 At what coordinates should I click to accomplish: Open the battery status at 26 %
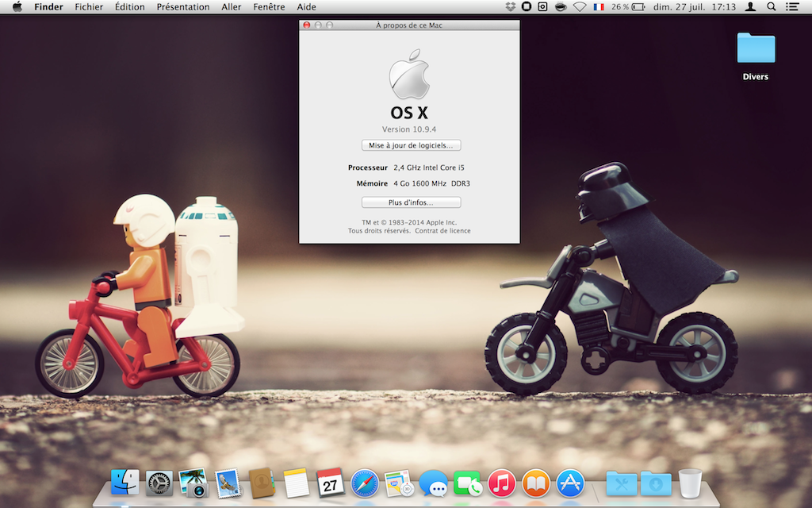pyautogui.click(x=628, y=6)
